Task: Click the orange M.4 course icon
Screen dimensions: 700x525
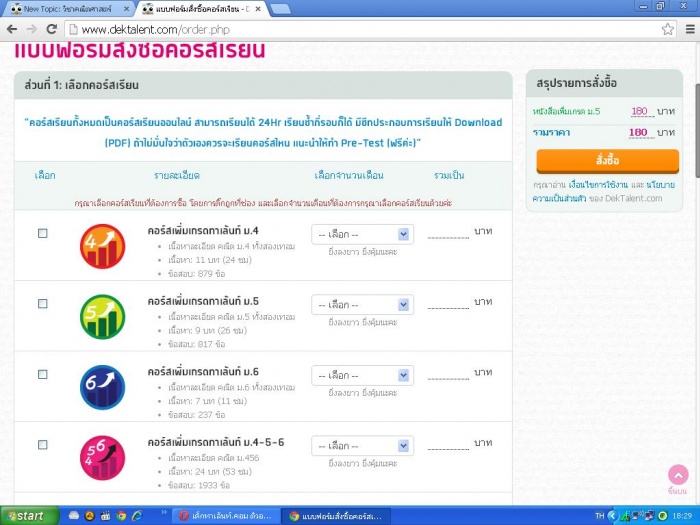Action: pos(102,246)
